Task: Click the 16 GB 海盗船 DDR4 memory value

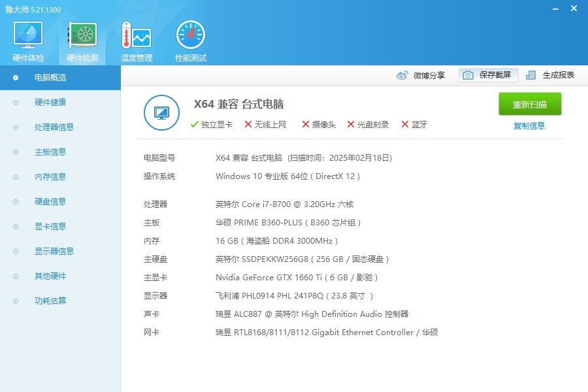Action: pos(277,241)
